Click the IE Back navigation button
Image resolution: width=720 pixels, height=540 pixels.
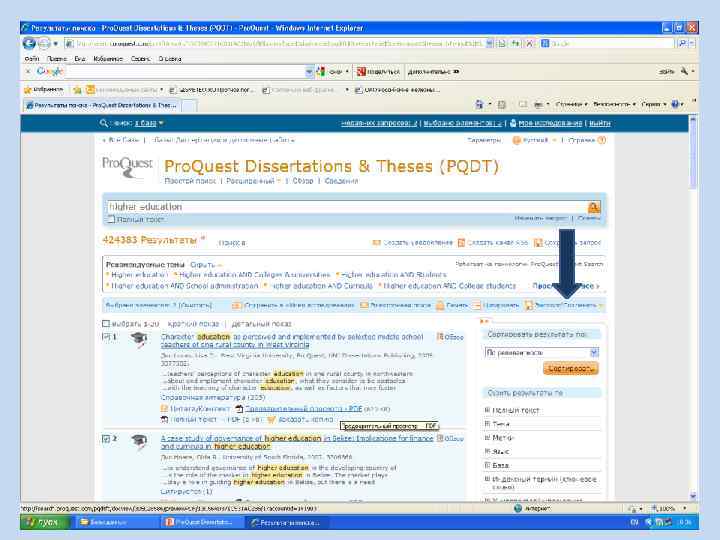tap(29, 44)
